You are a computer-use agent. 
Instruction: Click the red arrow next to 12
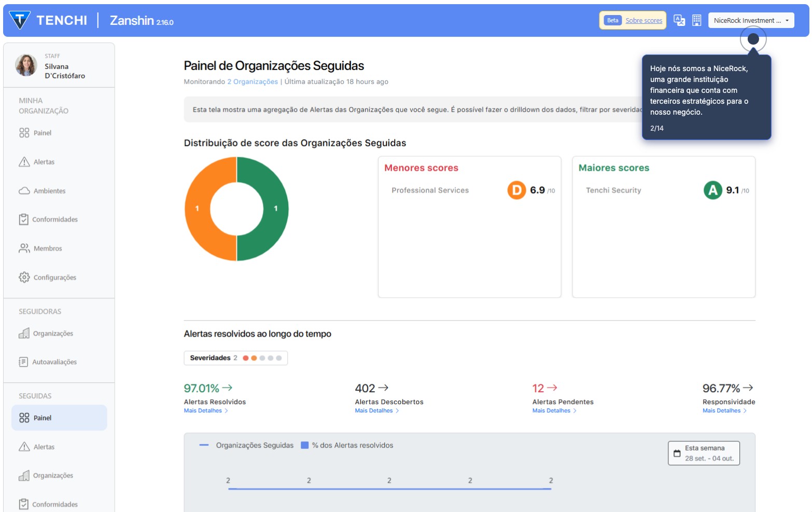tap(552, 388)
